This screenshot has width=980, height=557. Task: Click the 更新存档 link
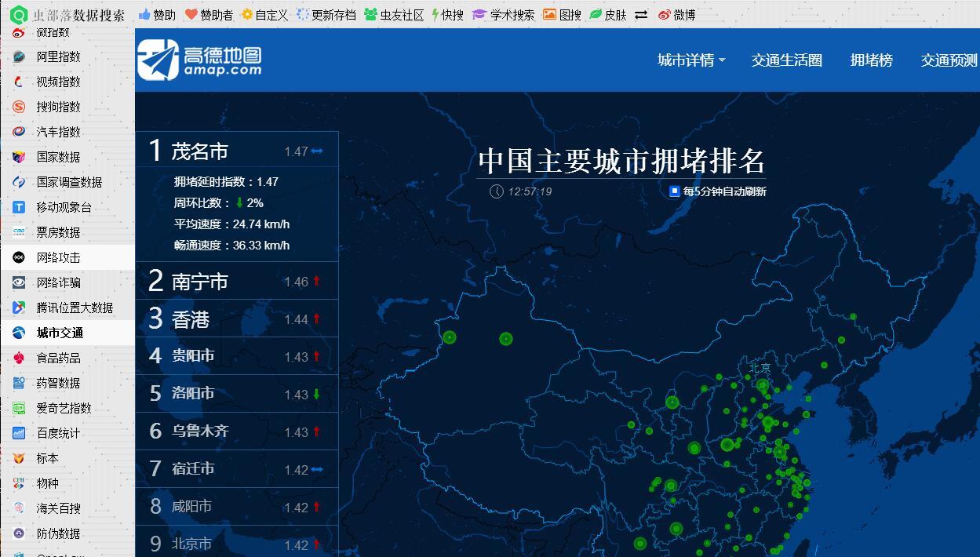click(323, 13)
